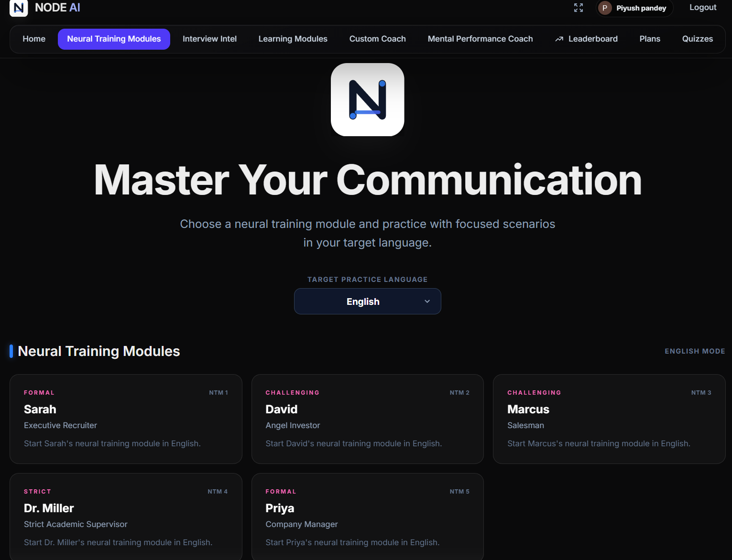Screen dimensions: 732x560
Task: Open the Interview Intel section
Action: click(x=209, y=39)
